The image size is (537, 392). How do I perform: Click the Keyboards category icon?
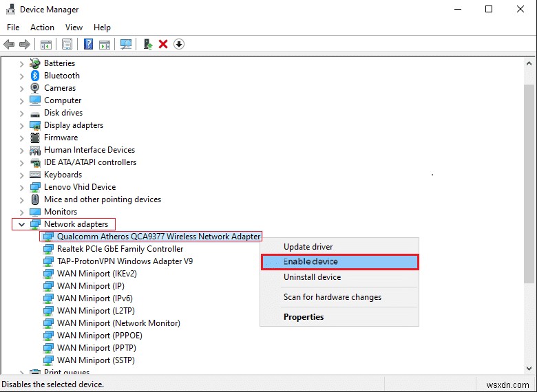point(35,175)
